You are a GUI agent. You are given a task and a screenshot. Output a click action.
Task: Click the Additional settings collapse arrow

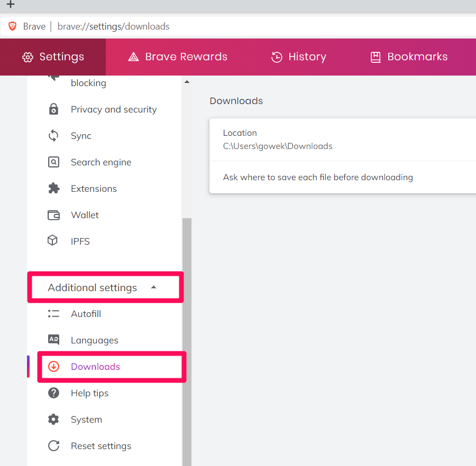[x=153, y=287]
